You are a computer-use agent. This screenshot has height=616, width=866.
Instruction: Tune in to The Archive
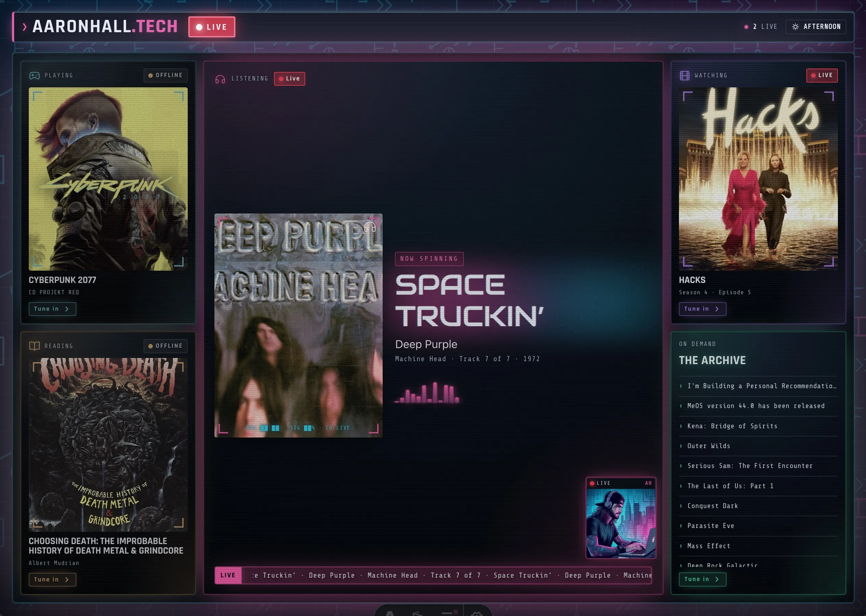click(702, 579)
